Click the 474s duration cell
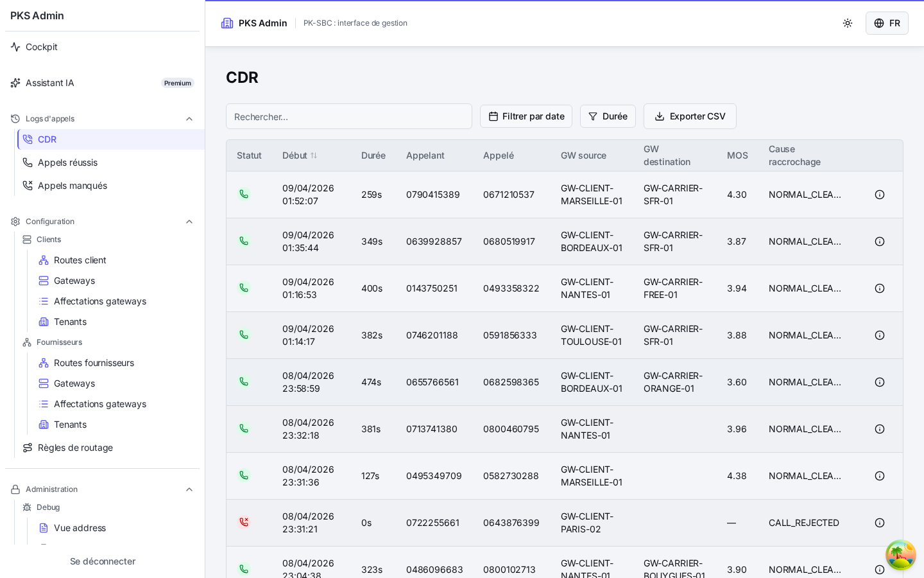 coord(372,382)
